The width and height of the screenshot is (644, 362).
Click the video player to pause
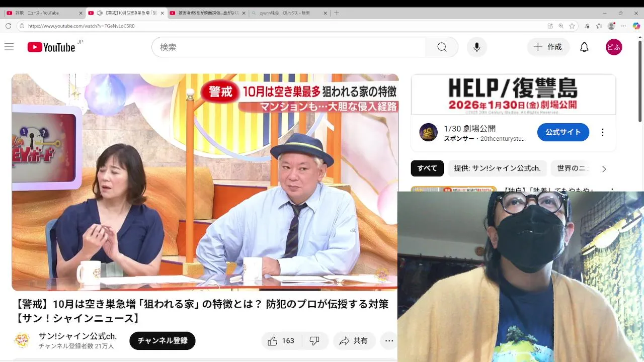(205, 182)
